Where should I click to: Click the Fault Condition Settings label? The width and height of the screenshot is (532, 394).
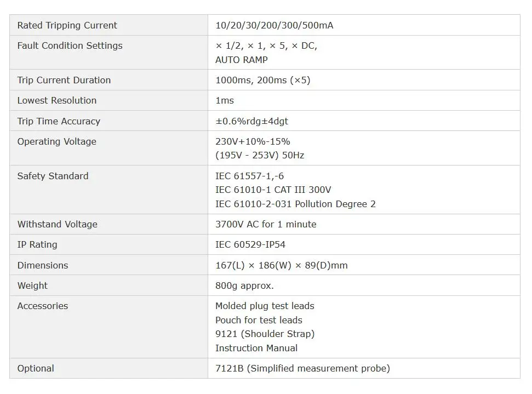pos(70,46)
